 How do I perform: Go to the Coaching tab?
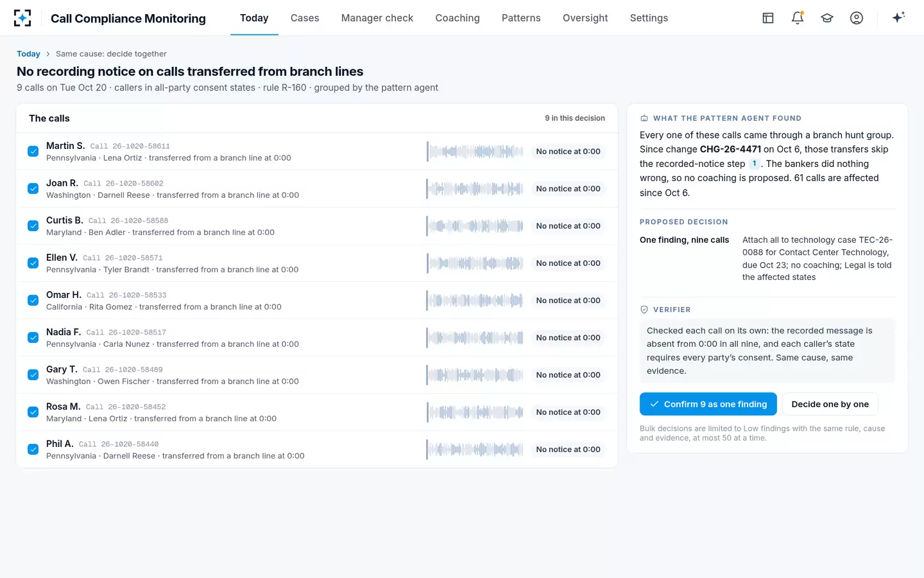pos(458,18)
